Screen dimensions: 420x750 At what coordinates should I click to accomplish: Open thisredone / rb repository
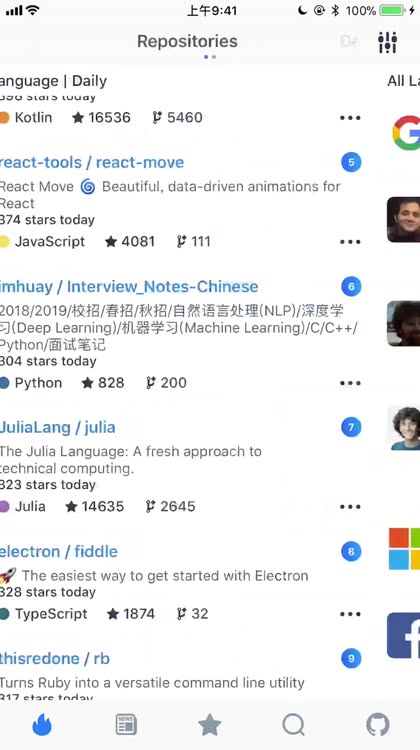tap(55, 659)
